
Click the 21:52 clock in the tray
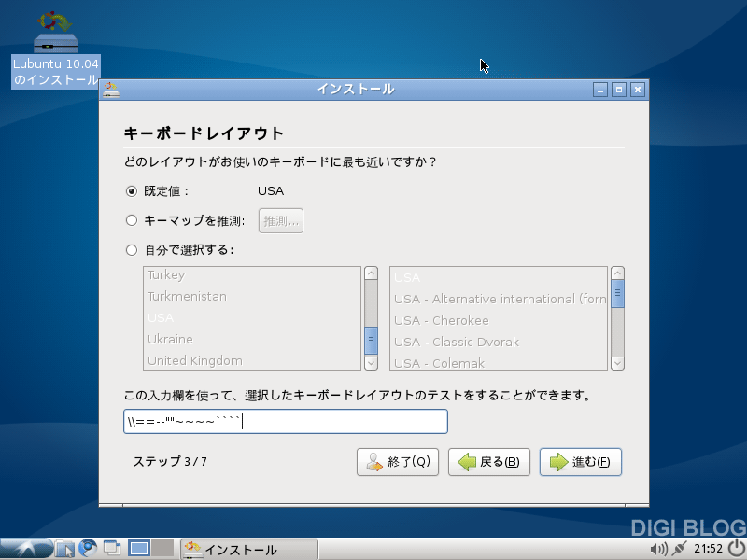coord(708,549)
